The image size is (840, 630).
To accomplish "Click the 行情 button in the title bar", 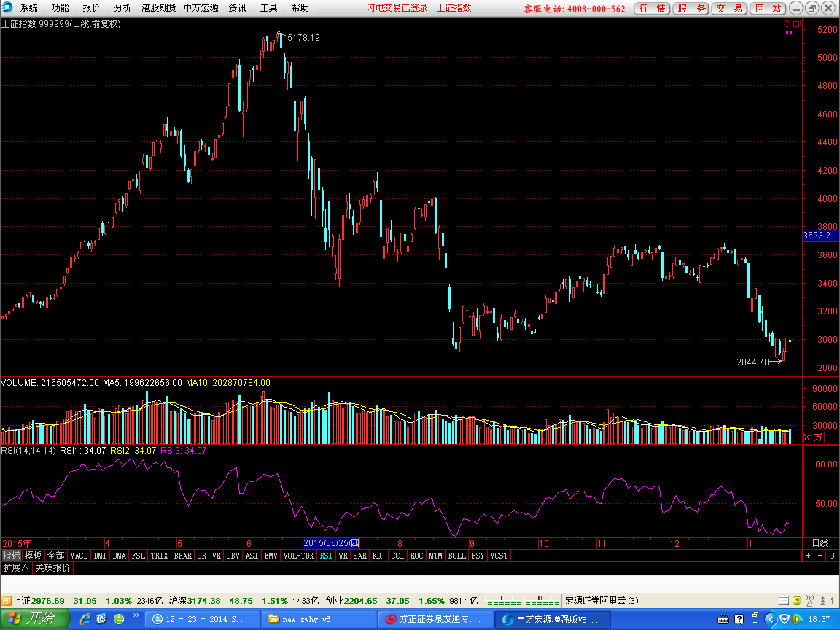I will (x=652, y=8).
